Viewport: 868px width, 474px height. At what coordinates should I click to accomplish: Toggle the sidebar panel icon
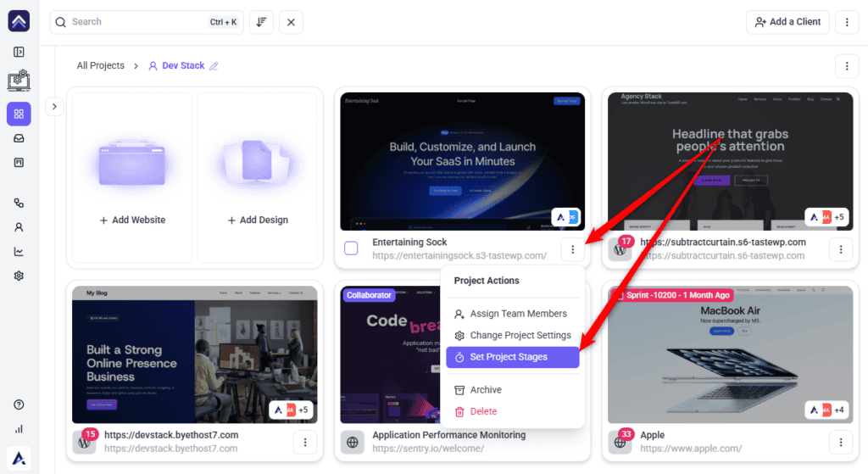click(x=19, y=52)
